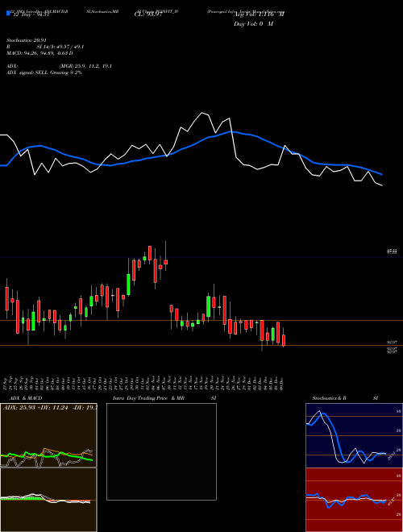403x532 pixels.
Task: Select the 'Stochastics: 20.91' reading
Action: [26, 40]
